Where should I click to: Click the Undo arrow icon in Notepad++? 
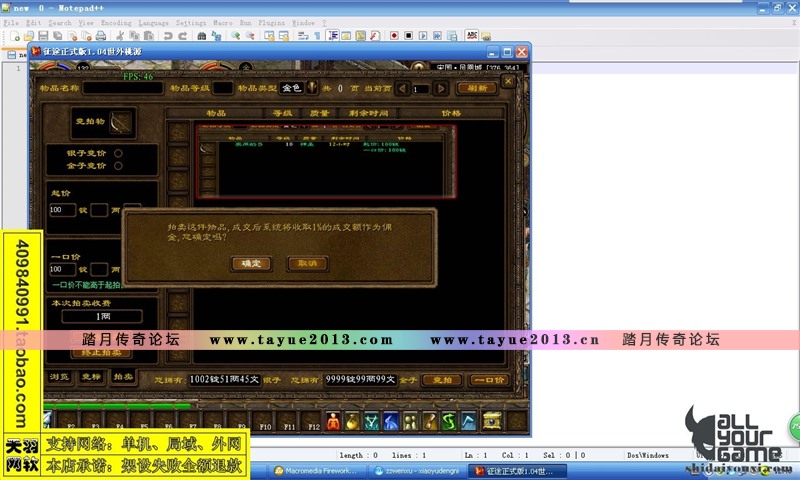pos(168,36)
